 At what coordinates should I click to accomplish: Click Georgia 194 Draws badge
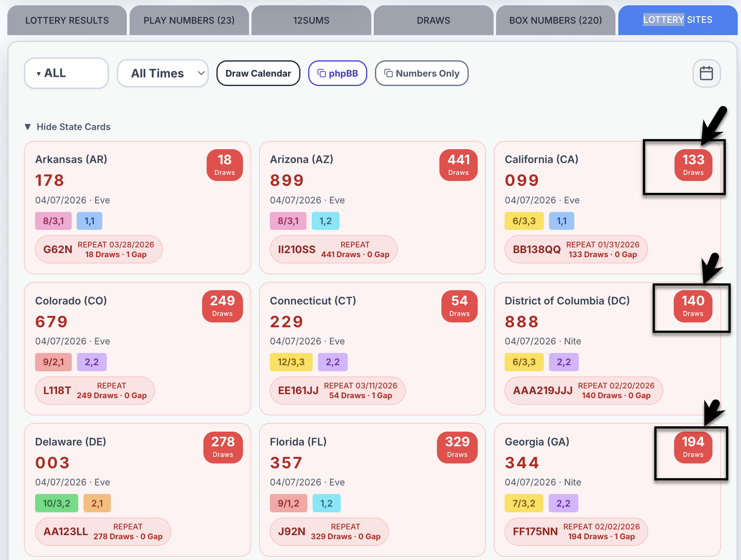[693, 447]
